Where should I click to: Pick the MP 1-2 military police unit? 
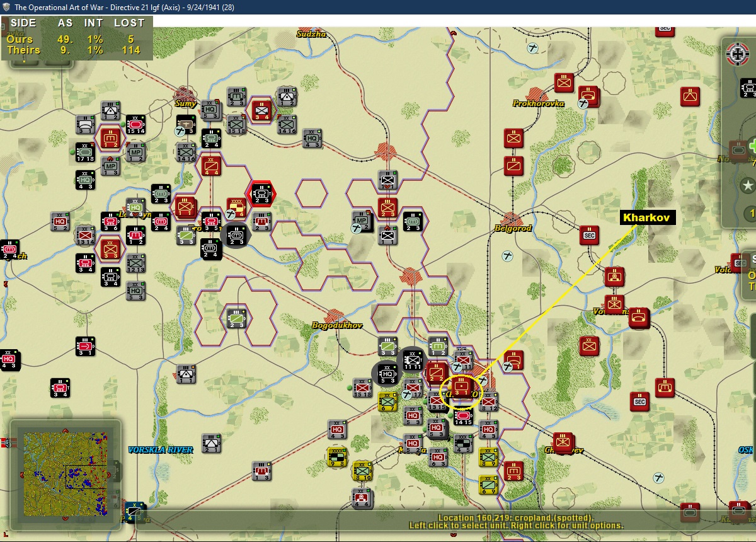(x=135, y=152)
